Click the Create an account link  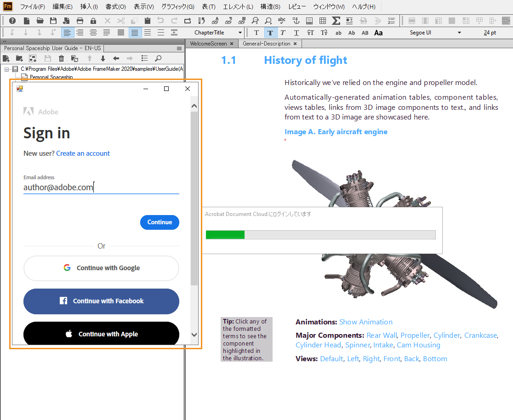[x=83, y=153]
